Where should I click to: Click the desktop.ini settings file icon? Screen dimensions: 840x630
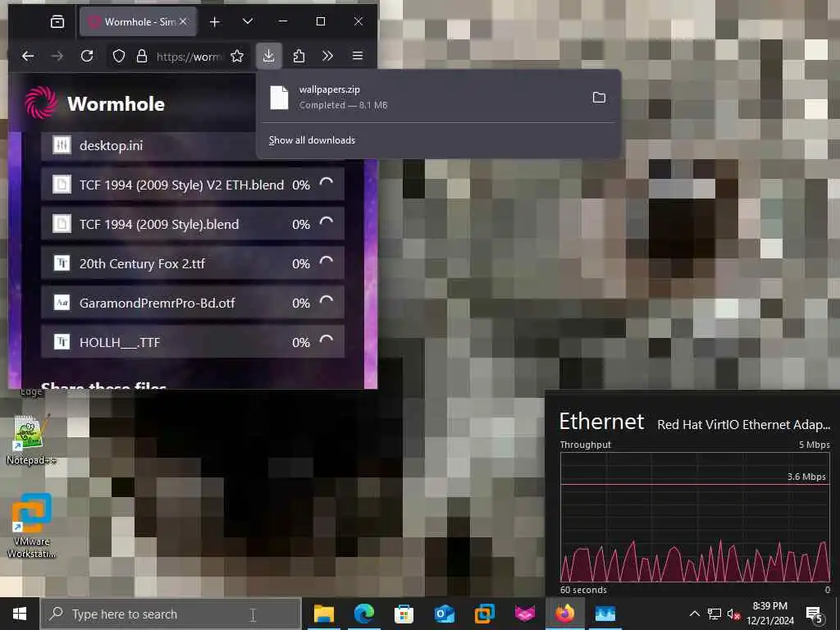coord(62,144)
